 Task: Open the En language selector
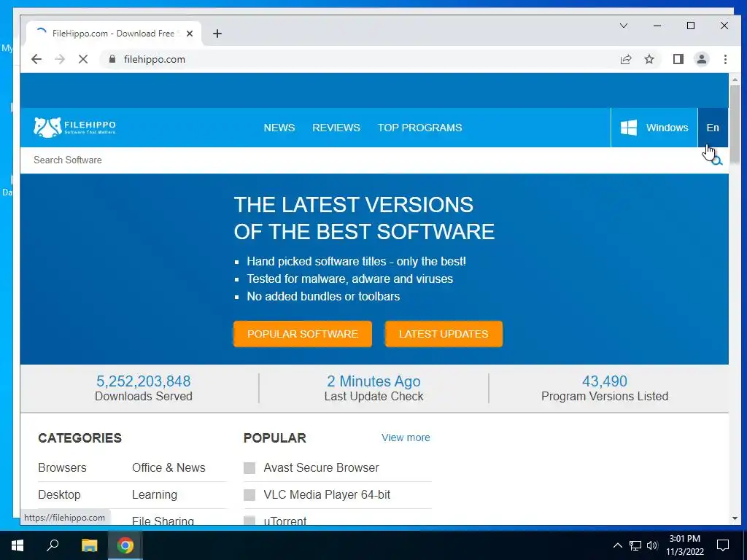(713, 128)
